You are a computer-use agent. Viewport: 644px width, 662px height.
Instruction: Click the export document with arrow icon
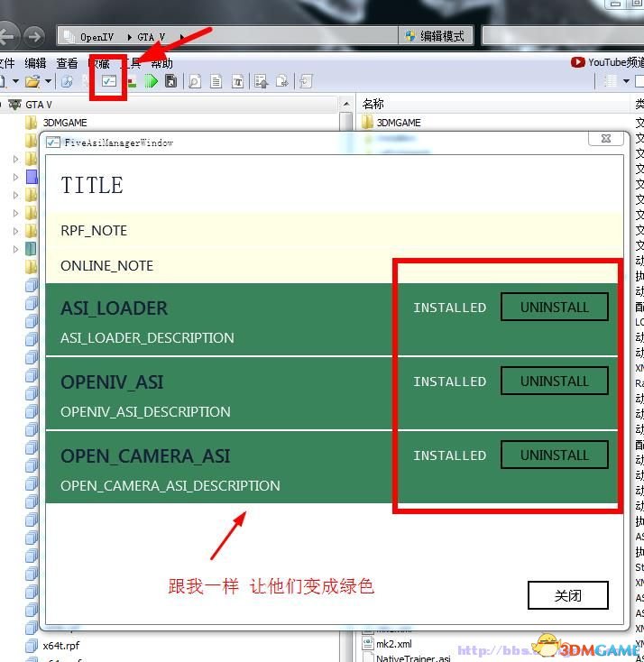282,81
